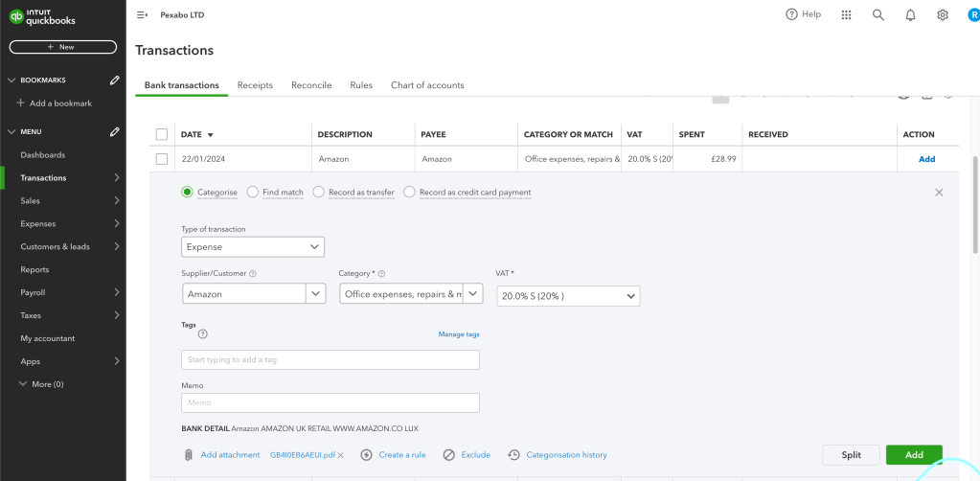This screenshot has height=481, width=980.
Task: Open My accountant in the sidebar
Action: coord(48,338)
